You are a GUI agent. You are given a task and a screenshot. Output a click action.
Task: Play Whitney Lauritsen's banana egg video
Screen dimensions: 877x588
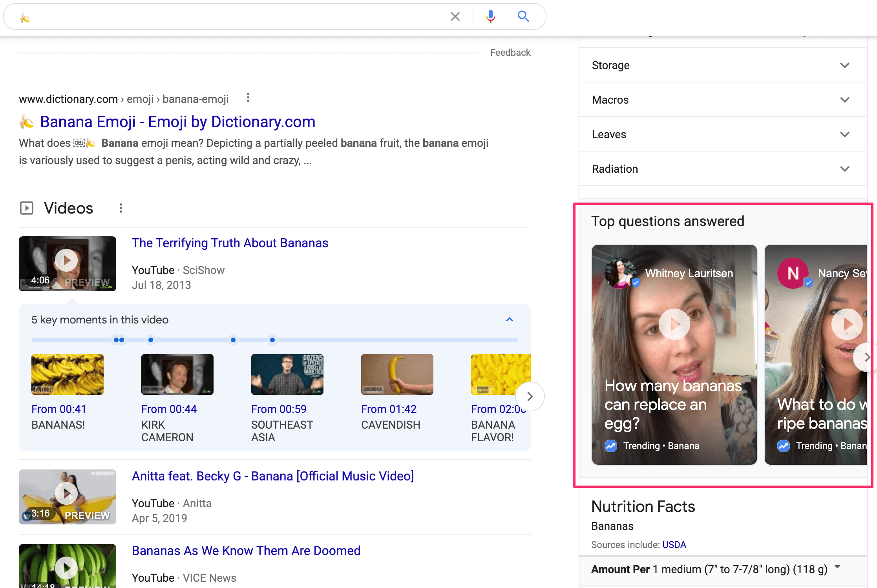click(x=674, y=324)
